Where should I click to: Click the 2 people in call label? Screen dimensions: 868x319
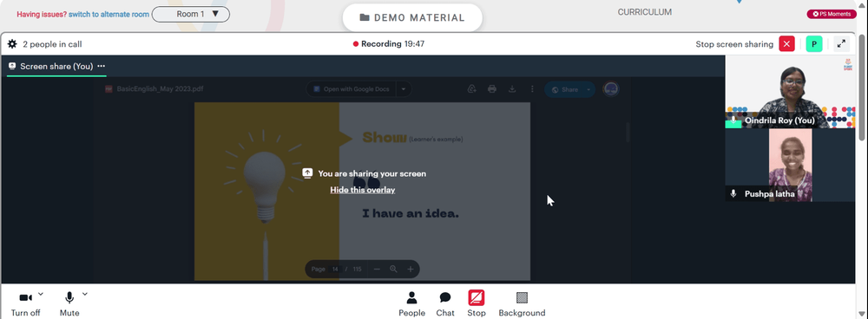[x=52, y=44]
